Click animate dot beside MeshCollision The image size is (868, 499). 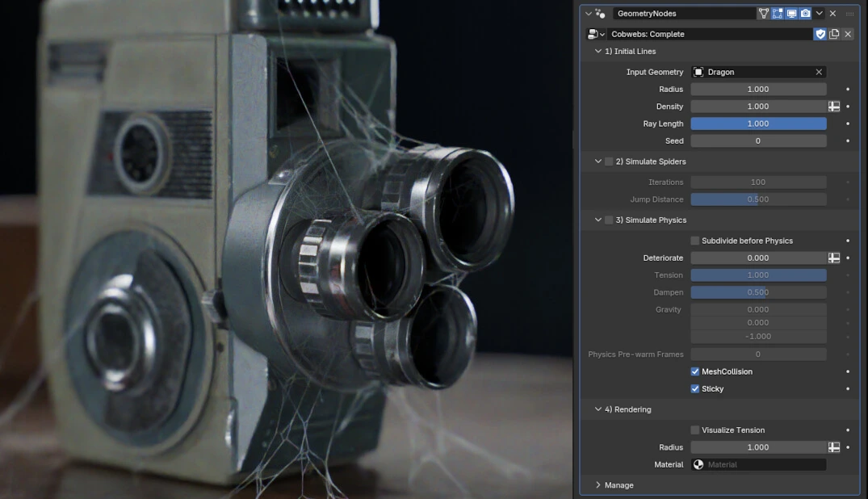pos(848,371)
